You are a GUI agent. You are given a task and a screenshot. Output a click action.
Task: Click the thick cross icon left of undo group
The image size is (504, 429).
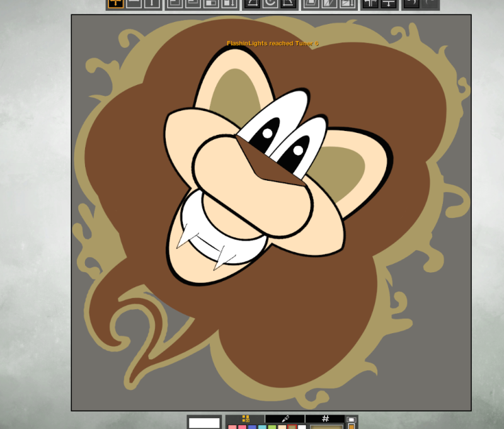tap(370, 3)
